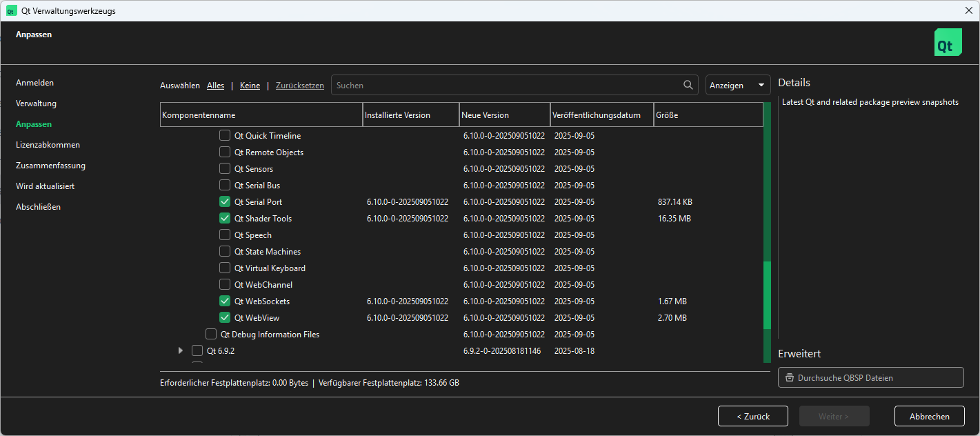Click the Neue Version column header

click(505, 115)
